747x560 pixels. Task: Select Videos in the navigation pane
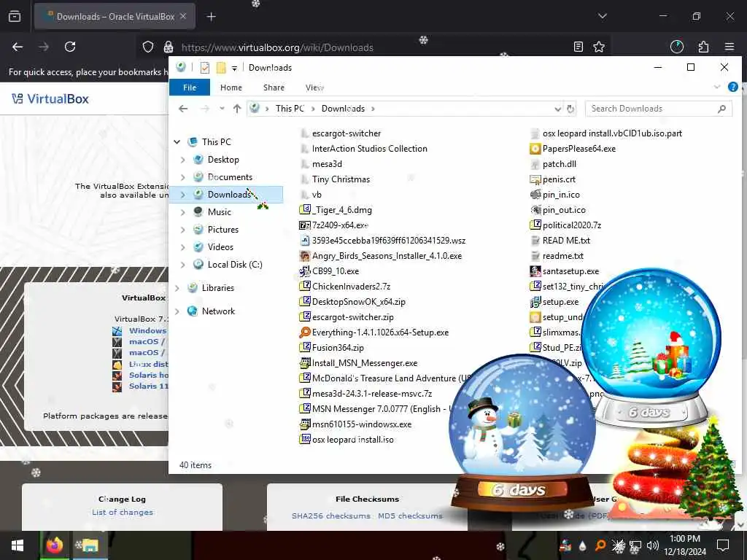coord(220,247)
